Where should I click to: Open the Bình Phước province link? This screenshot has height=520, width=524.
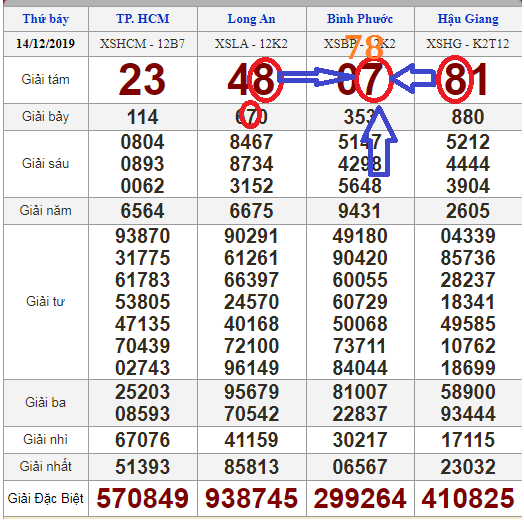(360, 19)
